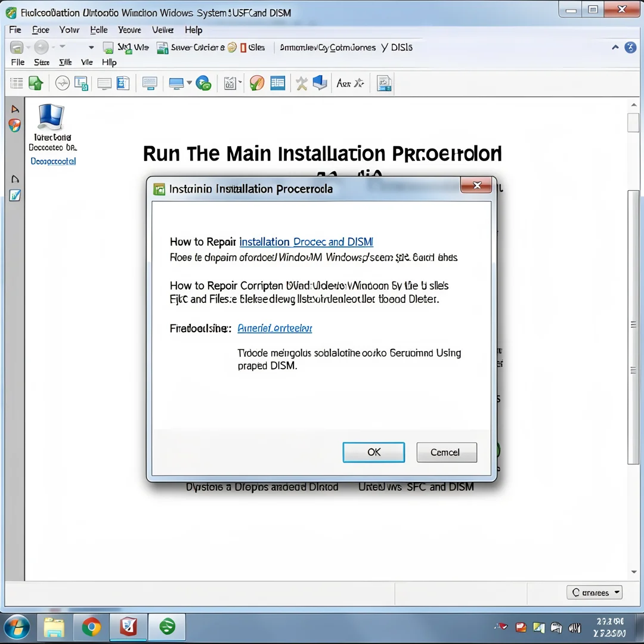Viewport: 644px width, 644px height.
Task: Click the taskbar clock
Action: click(x=610, y=627)
